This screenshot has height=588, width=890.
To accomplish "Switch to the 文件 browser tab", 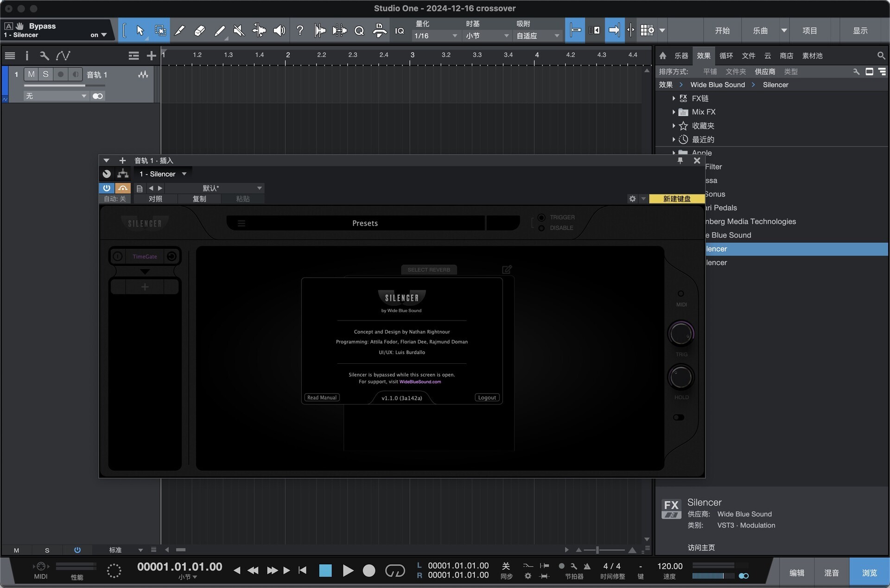I will click(x=748, y=56).
